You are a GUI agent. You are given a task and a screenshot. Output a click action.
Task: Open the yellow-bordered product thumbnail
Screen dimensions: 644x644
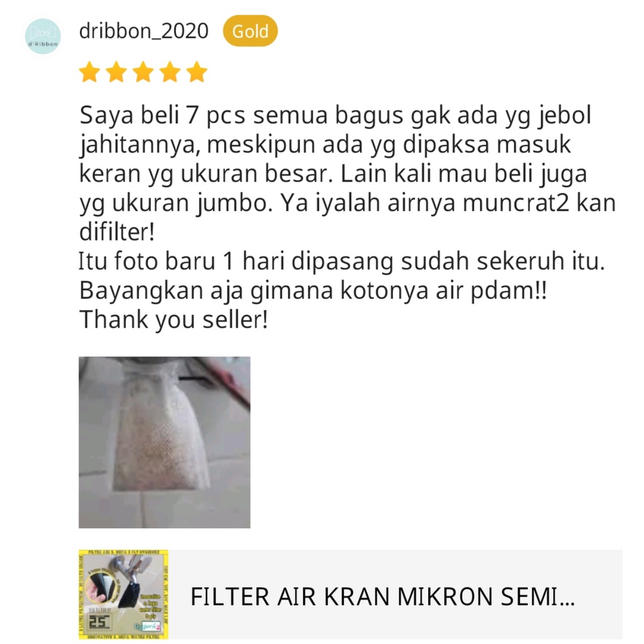[x=124, y=595]
